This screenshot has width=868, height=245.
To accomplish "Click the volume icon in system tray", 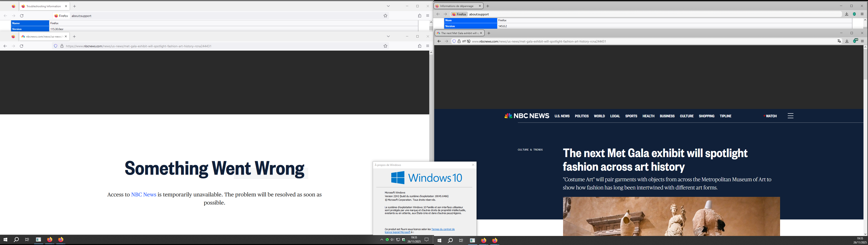I will (x=392, y=240).
